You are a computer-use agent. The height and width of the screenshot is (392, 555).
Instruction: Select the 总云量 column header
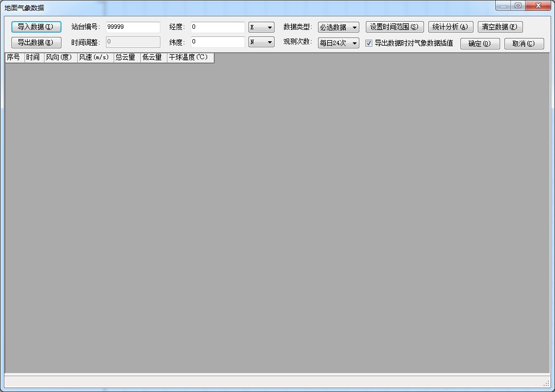(127, 58)
